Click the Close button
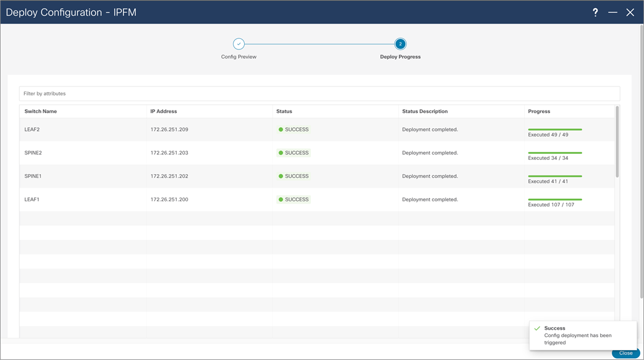644x360 pixels. [625, 353]
